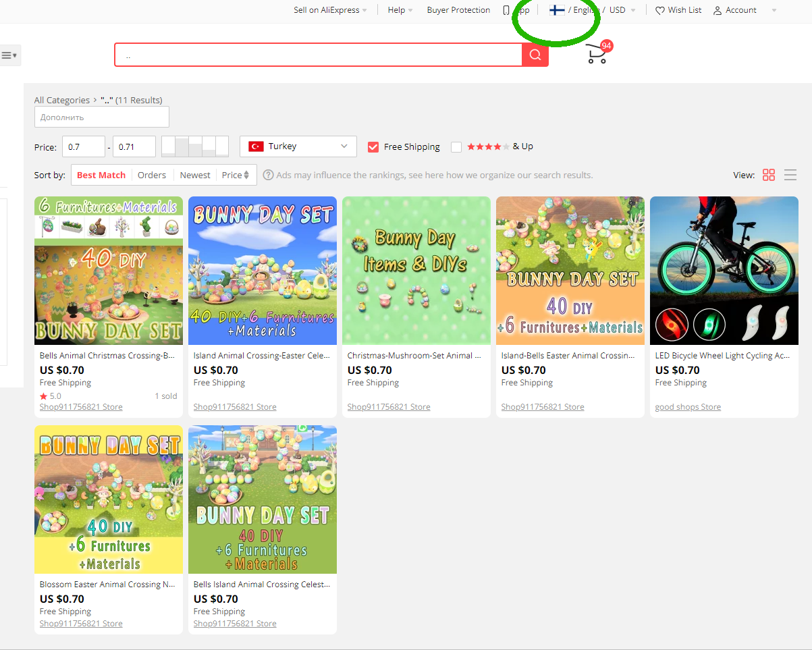Viewport: 812px width, 650px height.
Task: Click the "(11 Results)" text
Action: (139, 100)
